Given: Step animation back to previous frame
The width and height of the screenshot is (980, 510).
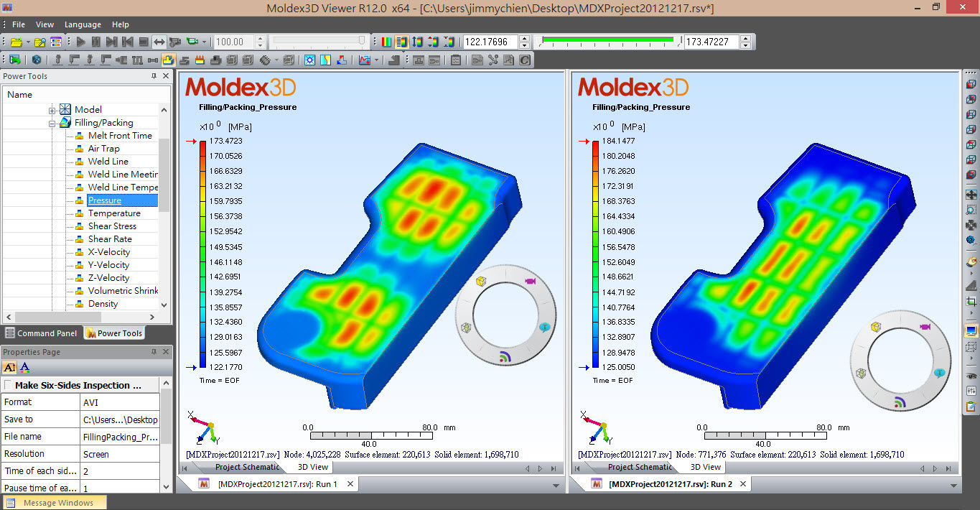Looking at the screenshot, I should coord(128,42).
